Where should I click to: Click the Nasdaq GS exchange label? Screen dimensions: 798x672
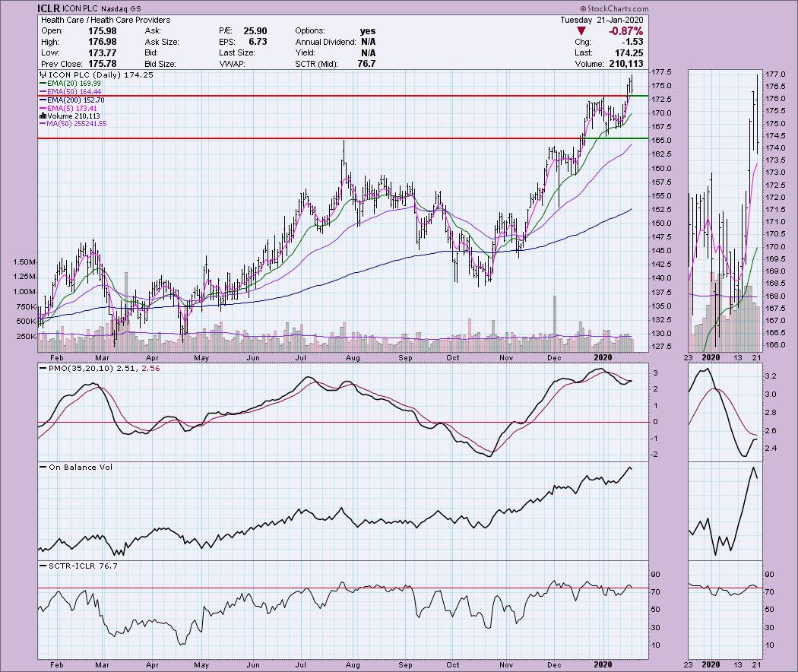point(121,8)
